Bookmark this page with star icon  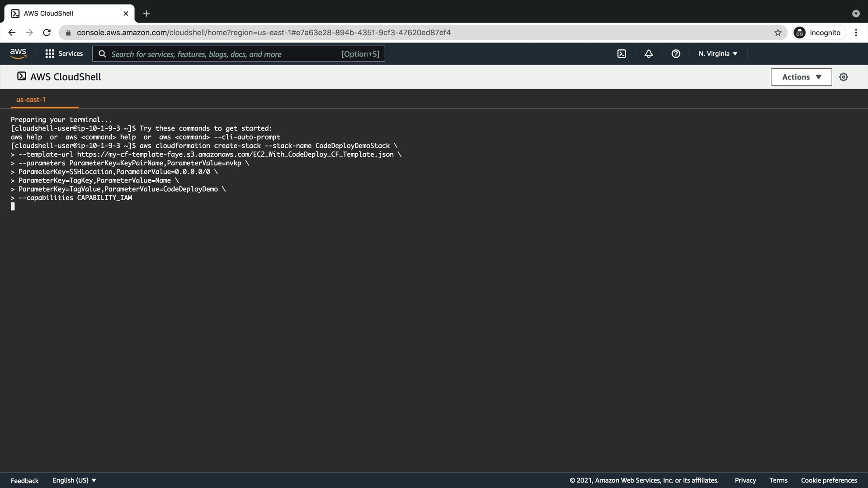point(778,33)
